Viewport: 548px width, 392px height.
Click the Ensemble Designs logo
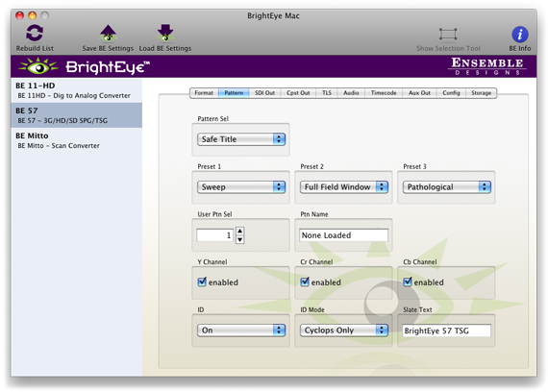486,66
